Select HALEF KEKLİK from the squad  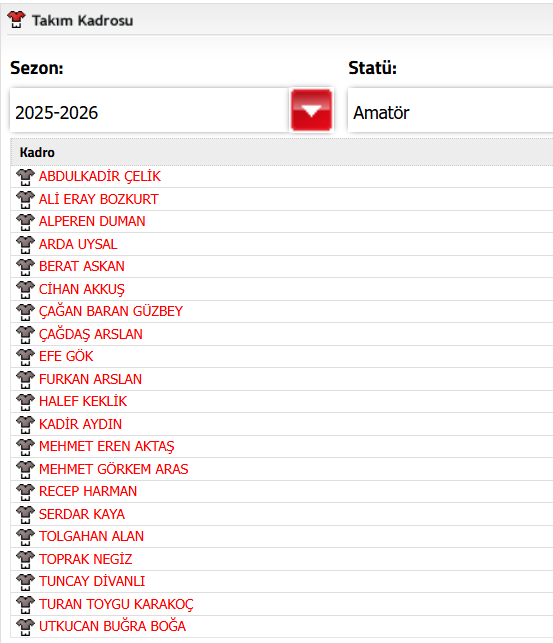click(83, 401)
